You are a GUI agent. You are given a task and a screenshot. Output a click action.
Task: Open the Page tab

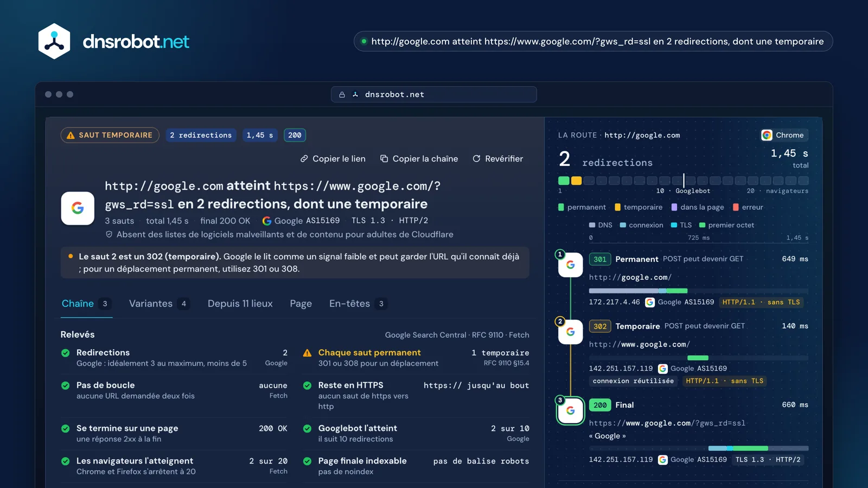pyautogui.click(x=301, y=304)
